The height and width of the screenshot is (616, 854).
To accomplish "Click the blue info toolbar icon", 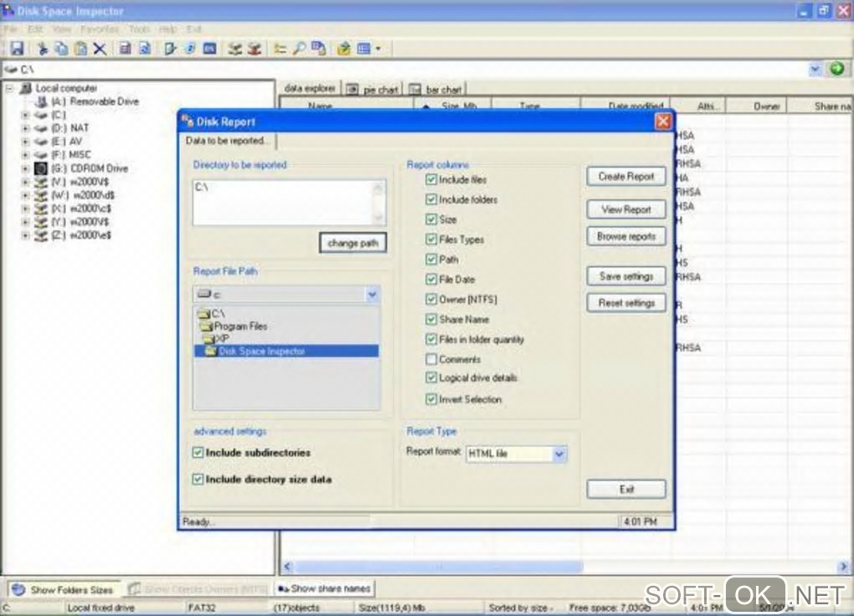I will click(x=190, y=49).
